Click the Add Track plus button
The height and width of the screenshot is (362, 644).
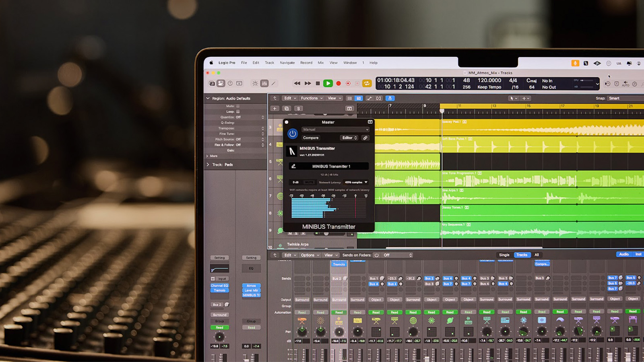[x=275, y=109]
